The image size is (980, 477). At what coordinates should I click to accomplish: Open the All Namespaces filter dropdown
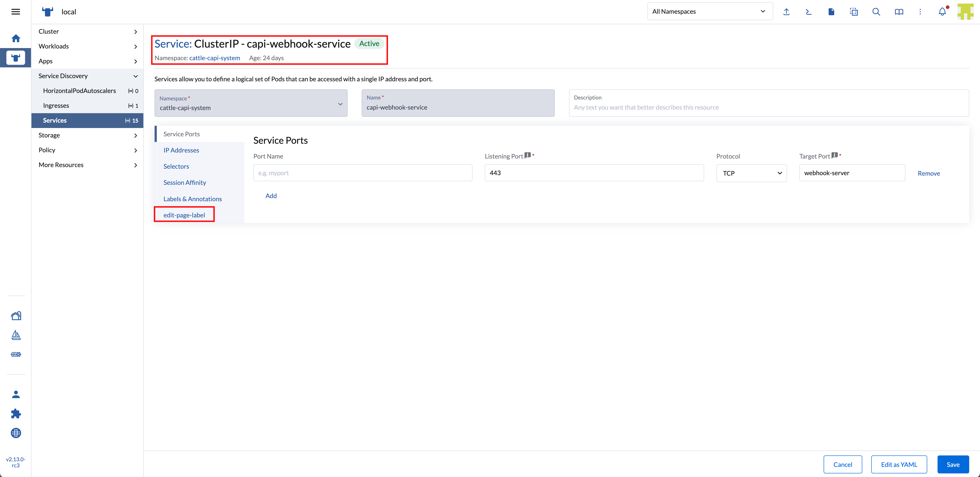710,11
